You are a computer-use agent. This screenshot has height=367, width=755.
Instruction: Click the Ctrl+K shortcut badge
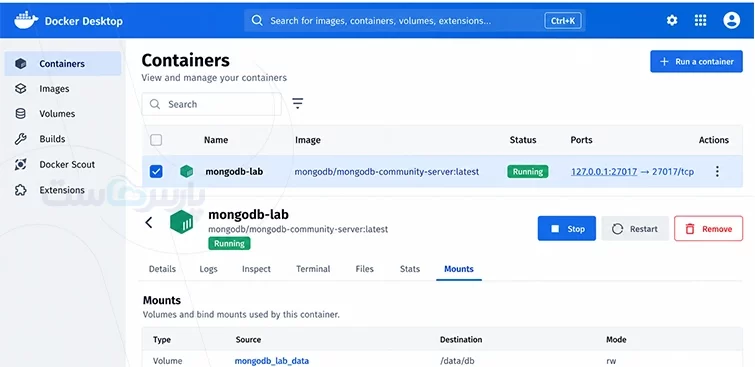(x=563, y=21)
